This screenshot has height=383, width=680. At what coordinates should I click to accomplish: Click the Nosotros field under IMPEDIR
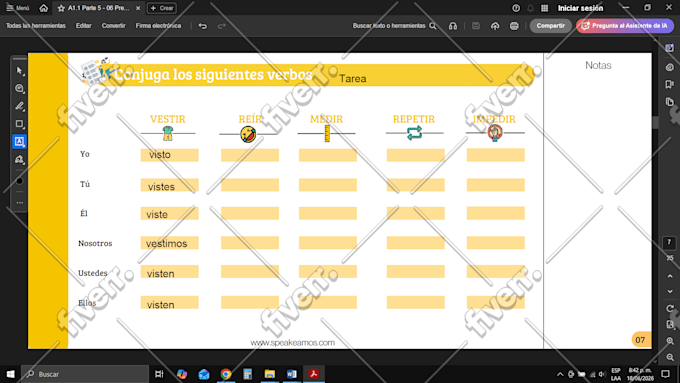click(496, 243)
